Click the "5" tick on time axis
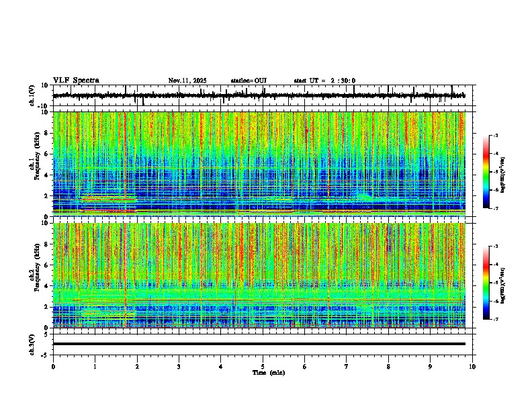The height and width of the screenshot is (411, 532). [263, 367]
